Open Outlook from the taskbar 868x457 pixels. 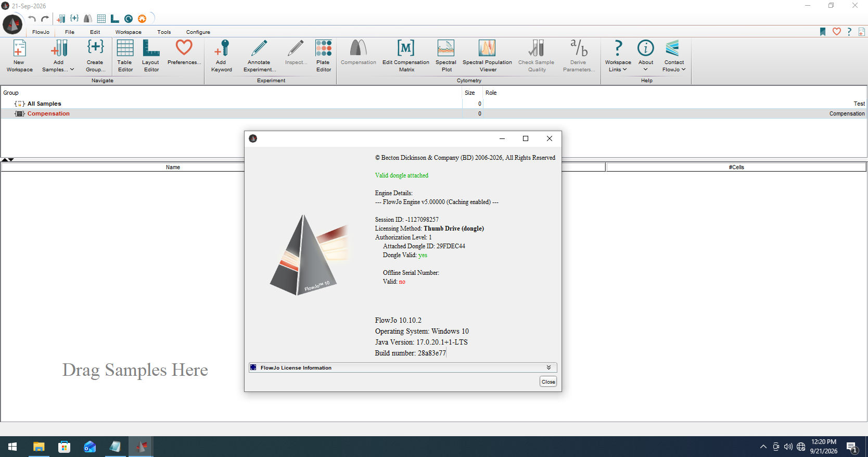pyautogui.click(x=90, y=447)
